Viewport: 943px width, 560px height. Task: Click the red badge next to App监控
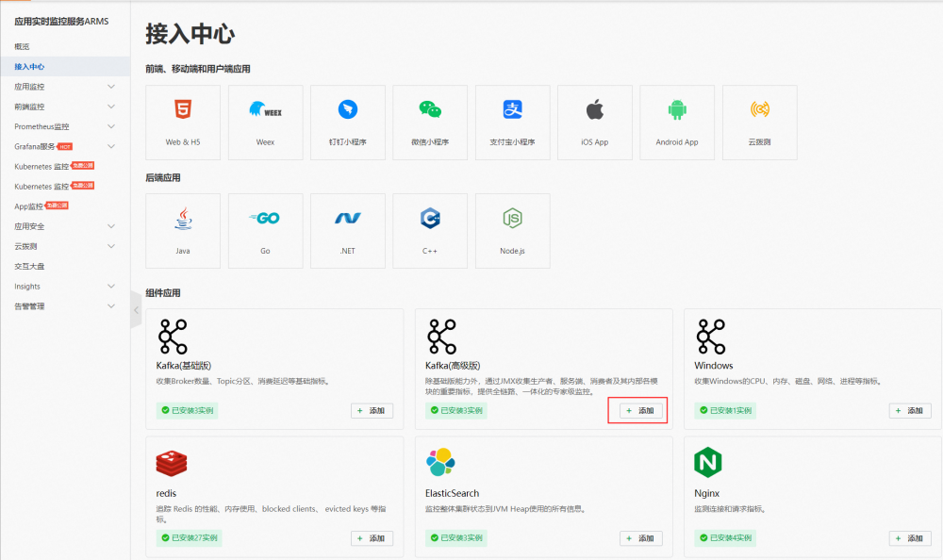pos(58,206)
